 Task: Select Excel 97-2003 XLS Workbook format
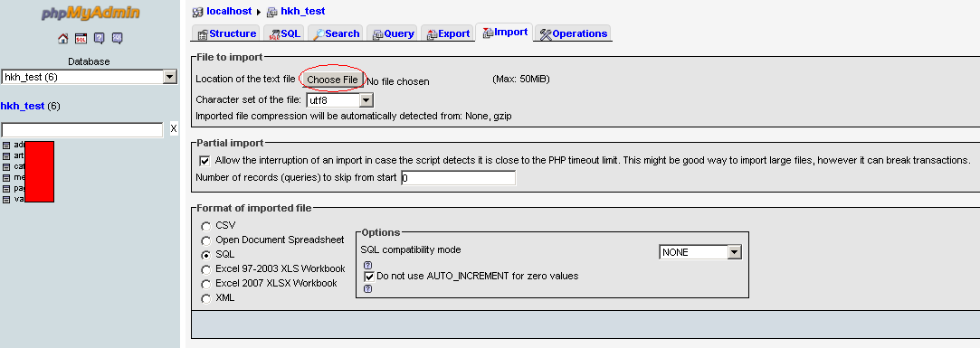click(205, 270)
